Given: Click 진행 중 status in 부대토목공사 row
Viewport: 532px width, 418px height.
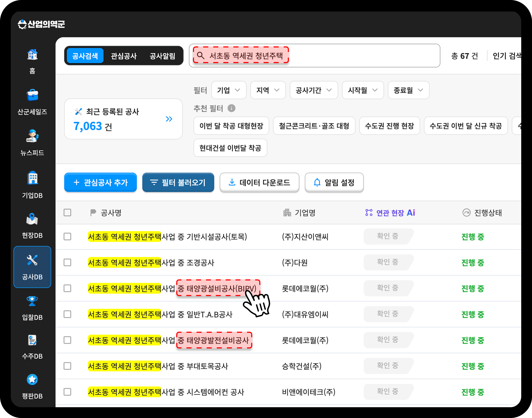Looking at the screenshot, I should [x=473, y=366].
